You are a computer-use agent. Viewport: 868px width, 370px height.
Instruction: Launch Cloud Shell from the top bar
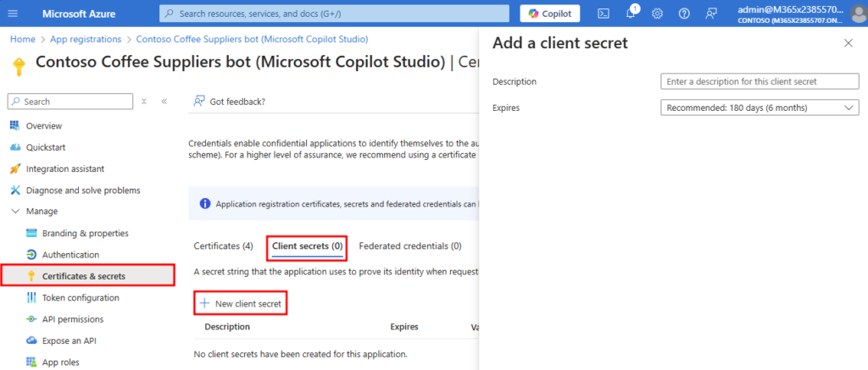point(604,14)
